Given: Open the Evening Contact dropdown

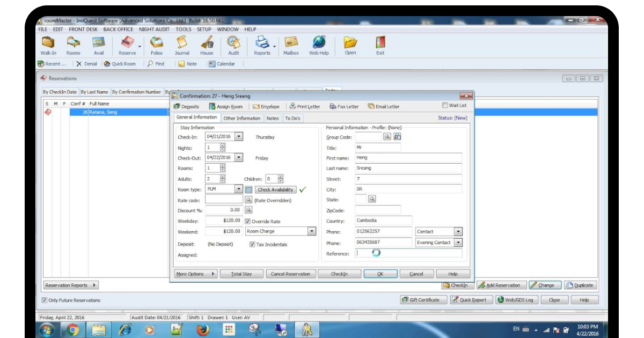Looking at the screenshot, I should (x=458, y=243).
